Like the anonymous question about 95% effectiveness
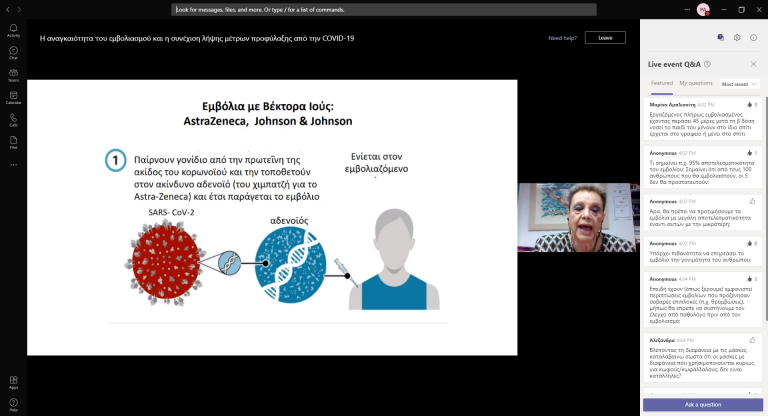This screenshot has width=768, height=416. click(748, 152)
